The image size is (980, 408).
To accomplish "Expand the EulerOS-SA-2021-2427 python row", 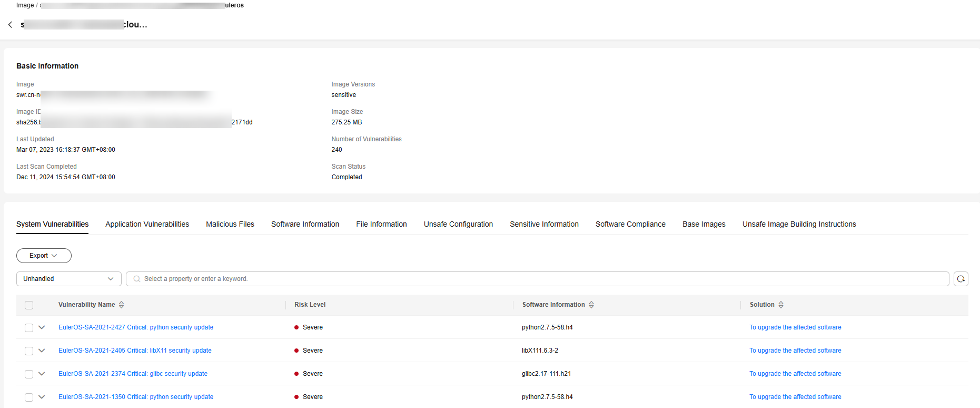I will pyautogui.click(x=42, y=327).
